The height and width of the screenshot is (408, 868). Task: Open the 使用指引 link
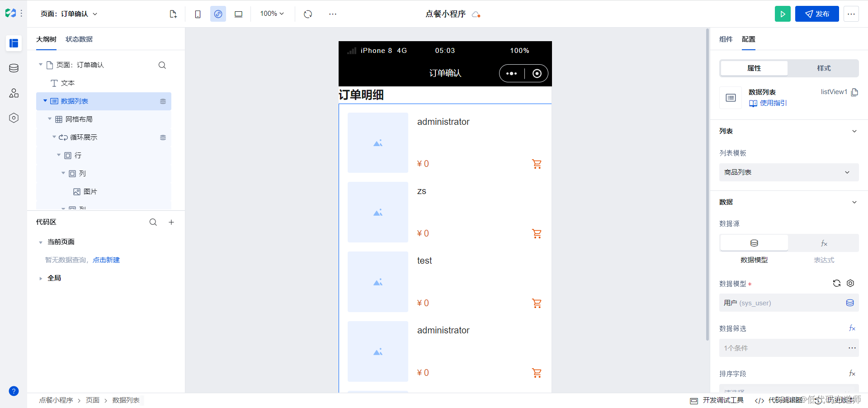(768, 103)
